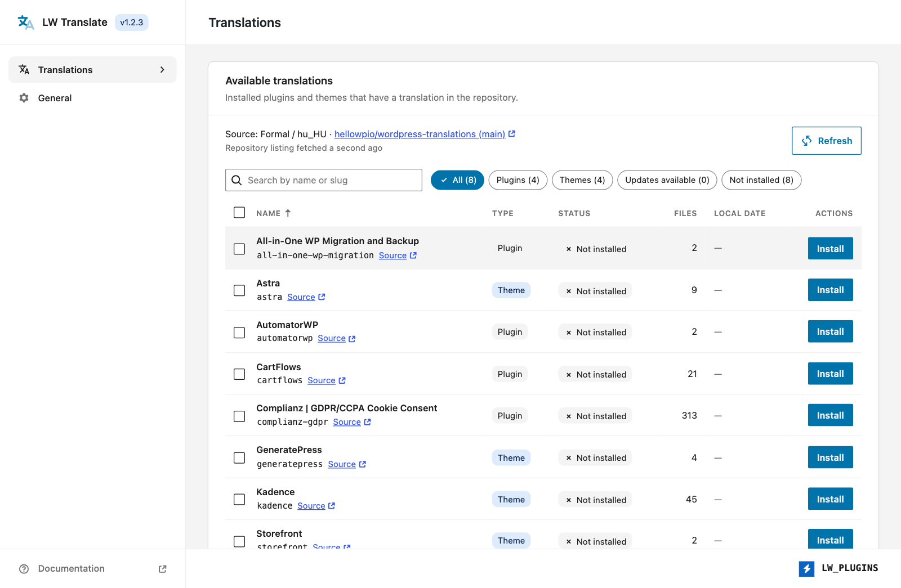Check the Complianz row checkbox
901x588 pixels.
tap(239, 416)
